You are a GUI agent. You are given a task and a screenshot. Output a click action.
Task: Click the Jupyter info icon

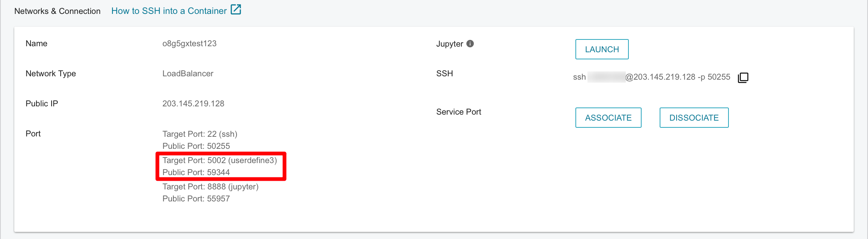point(470,44)
